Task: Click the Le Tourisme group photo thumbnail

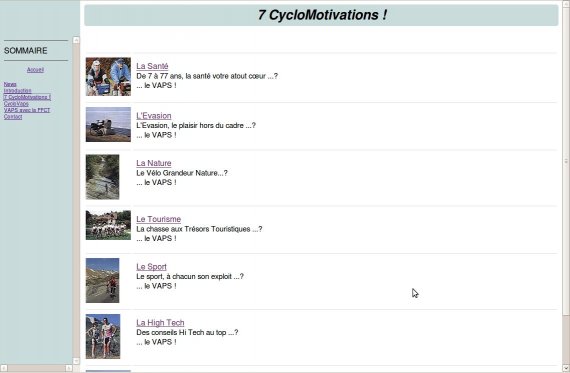Action: tap(108, 225)
